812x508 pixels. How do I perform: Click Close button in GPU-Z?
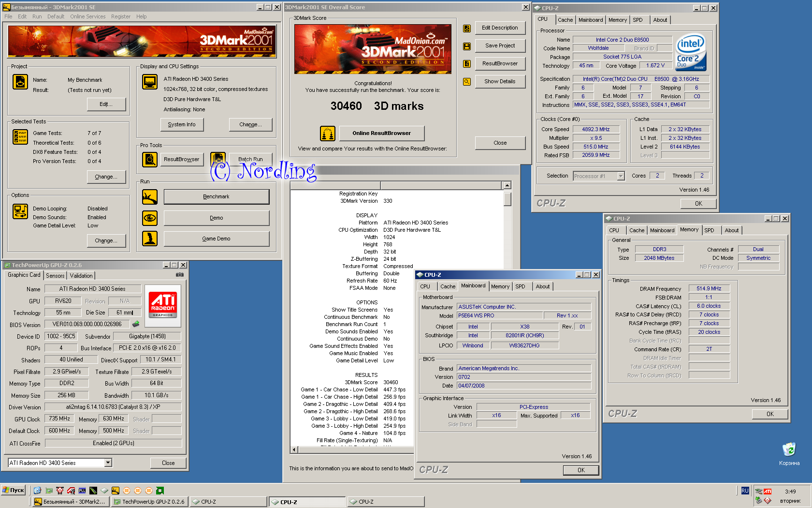(168, 463)
